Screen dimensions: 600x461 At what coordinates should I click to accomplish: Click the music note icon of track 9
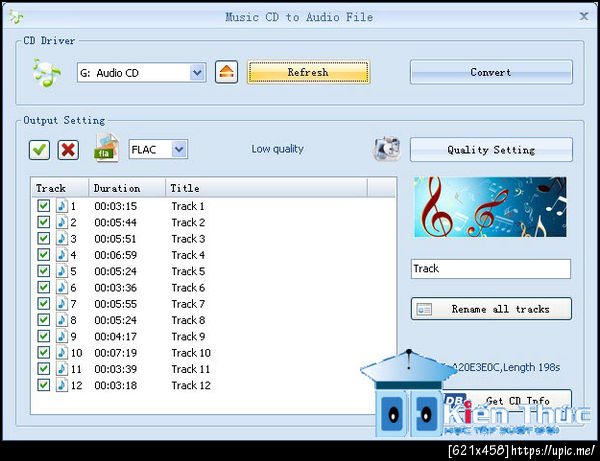point(62,336)
